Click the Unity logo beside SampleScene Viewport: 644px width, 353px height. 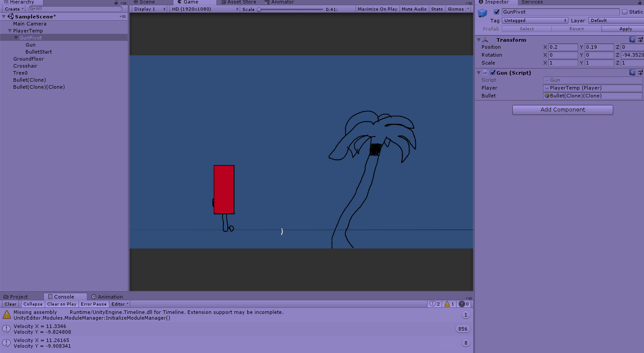[x=11, y=16]
